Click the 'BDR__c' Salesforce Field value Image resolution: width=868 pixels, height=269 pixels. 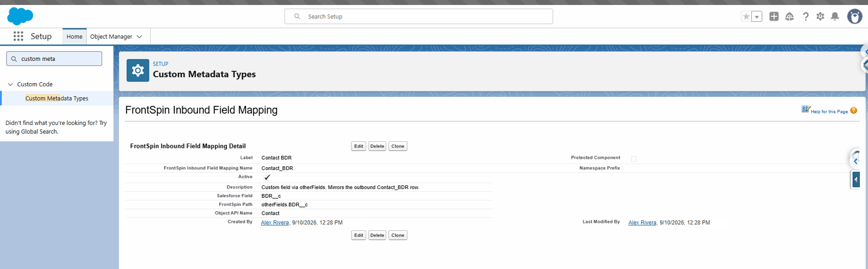click(x=271, y=196)
